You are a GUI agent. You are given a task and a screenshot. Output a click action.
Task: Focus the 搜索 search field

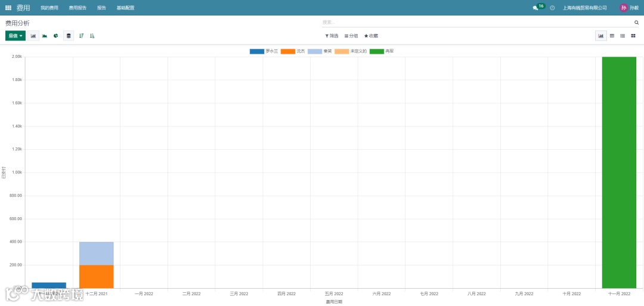(477, 23)
